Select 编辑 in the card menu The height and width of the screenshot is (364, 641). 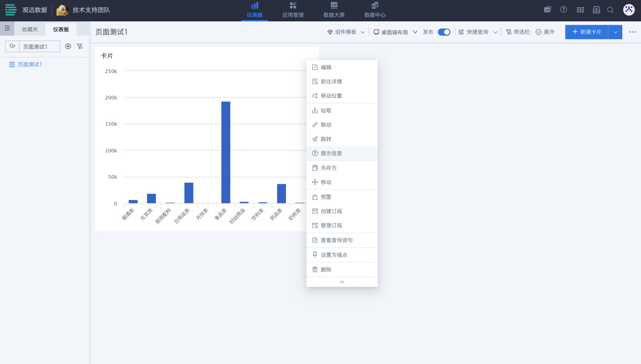(326, 68)
